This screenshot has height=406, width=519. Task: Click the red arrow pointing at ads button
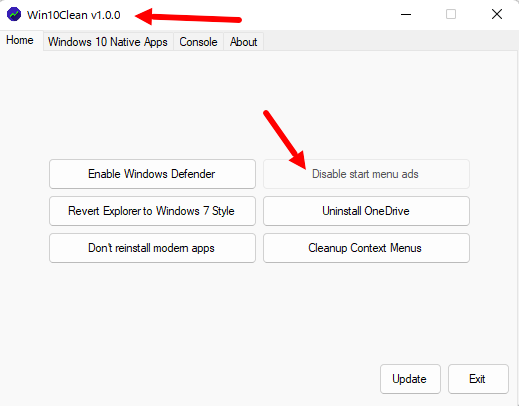click(x=284, y=140)
